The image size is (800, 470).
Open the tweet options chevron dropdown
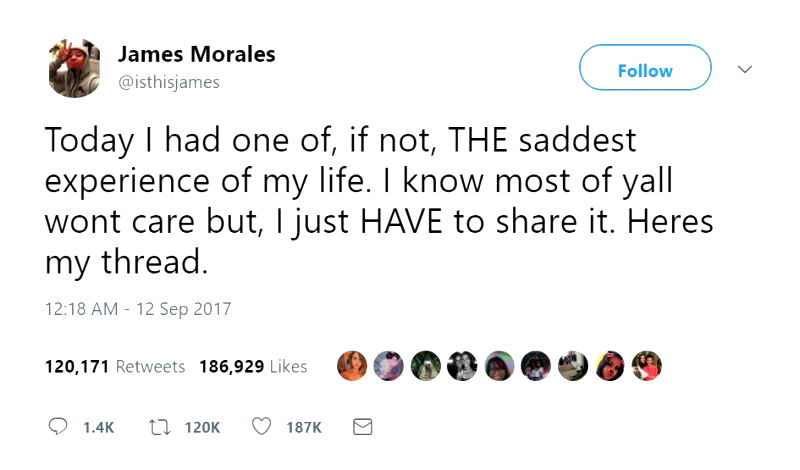(744, 70)
